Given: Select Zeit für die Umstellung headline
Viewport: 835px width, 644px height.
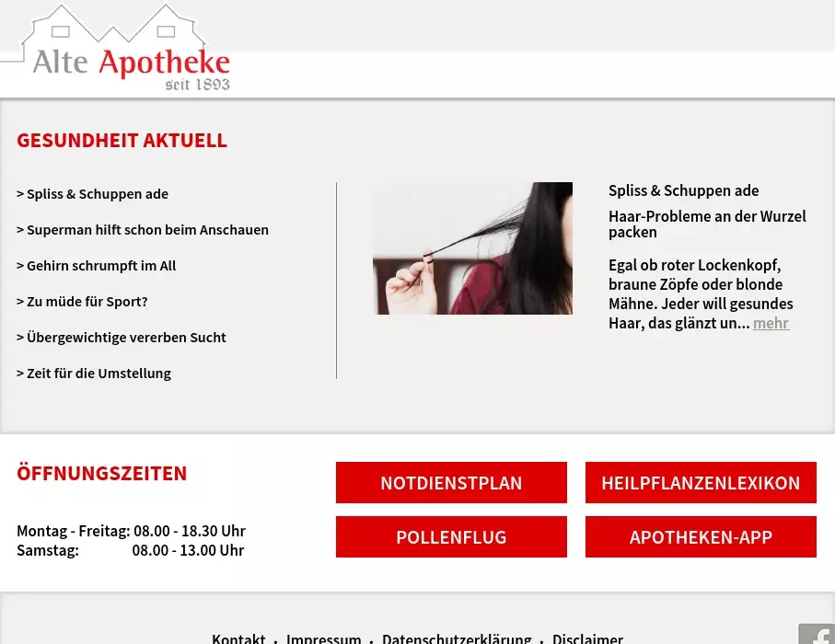Looking at the screenshot, I should 94,374.
